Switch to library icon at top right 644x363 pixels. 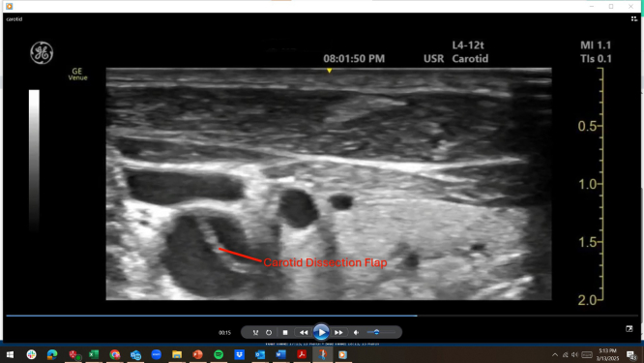(633, 19)
